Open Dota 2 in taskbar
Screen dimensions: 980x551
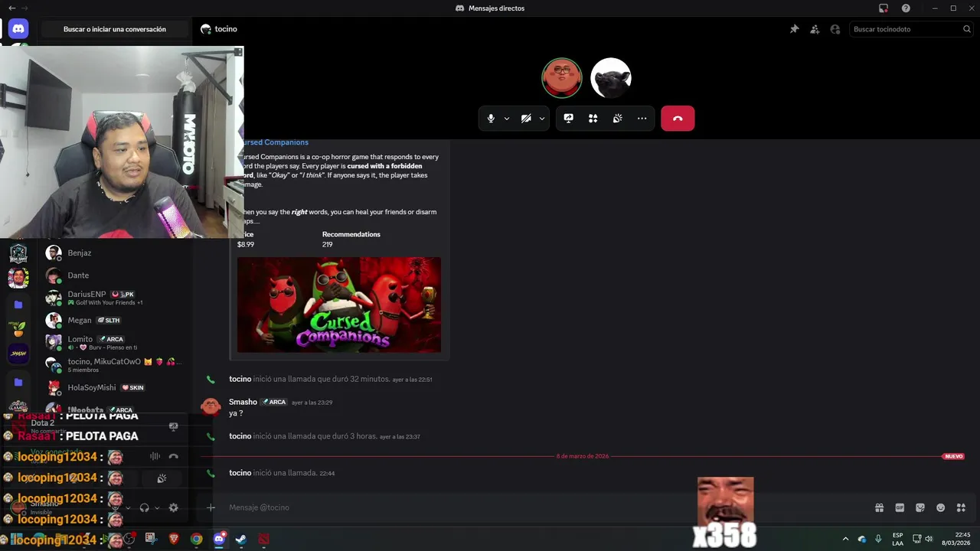point(263,539)
